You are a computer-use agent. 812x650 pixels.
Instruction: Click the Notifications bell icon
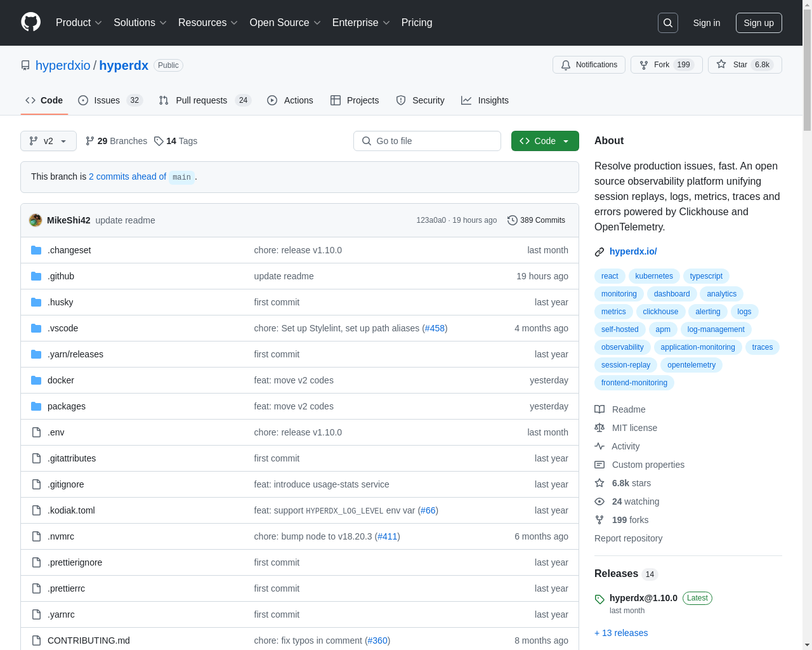coord(566,65)
